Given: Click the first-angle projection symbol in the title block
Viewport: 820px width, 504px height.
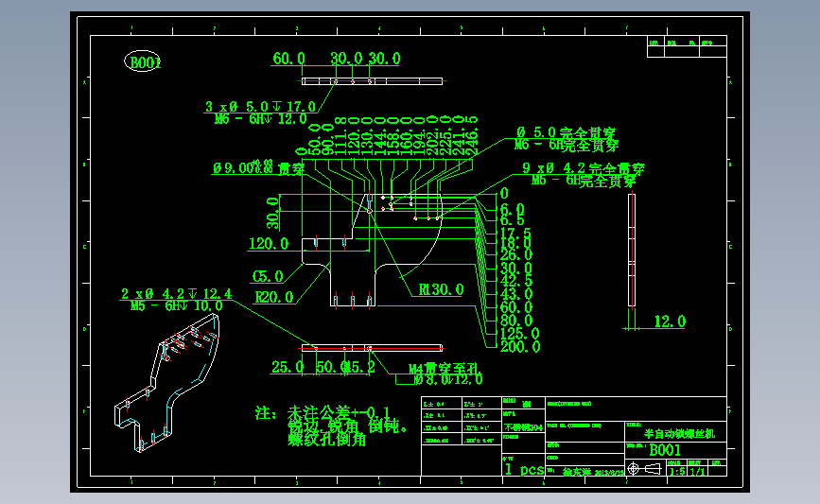Looking at the screenshot, I should click(x=646, y=468).
